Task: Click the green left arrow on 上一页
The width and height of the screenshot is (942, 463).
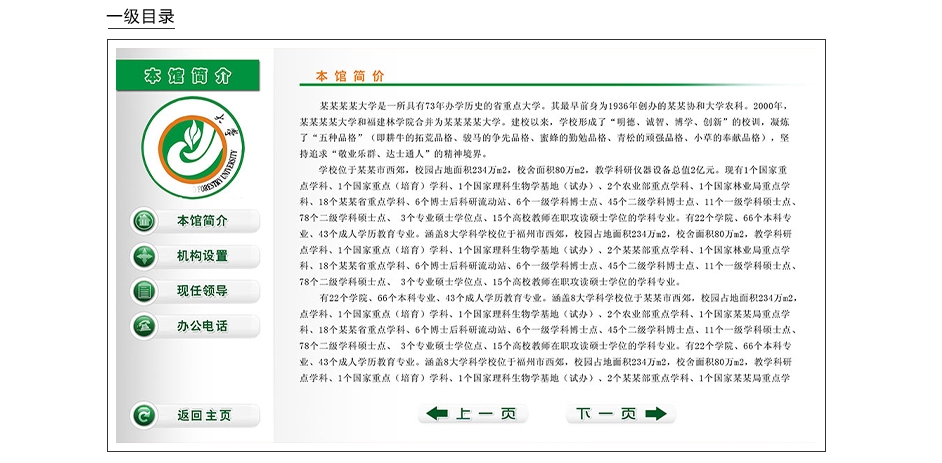Action: click(x=437, y=414)
